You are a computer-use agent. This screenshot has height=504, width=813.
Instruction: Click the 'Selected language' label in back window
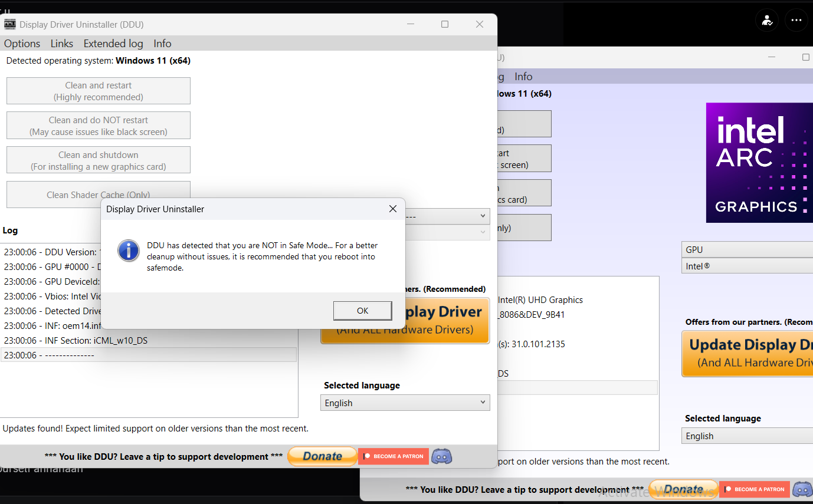pyautogui.click(x=723, y=419)
